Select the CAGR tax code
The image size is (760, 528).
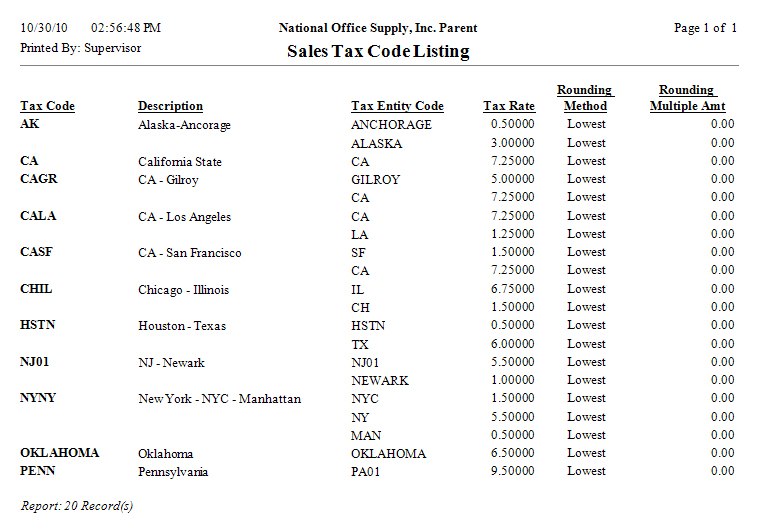[39, 180]
